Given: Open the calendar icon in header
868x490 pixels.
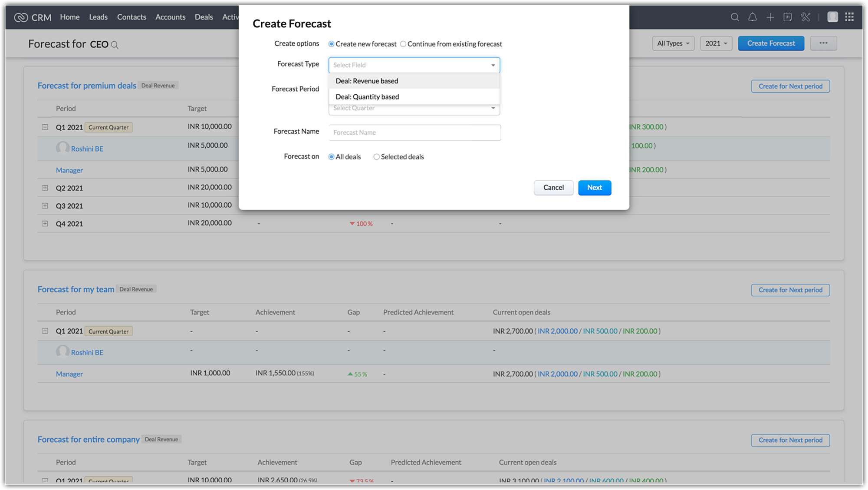Looking at the screenshot, I should [x=788, y=17].
